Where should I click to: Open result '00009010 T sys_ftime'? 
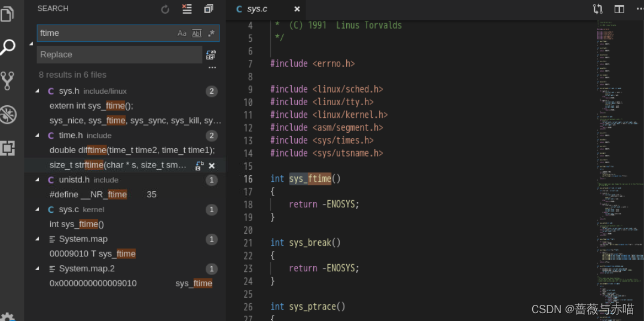[93, 253]
